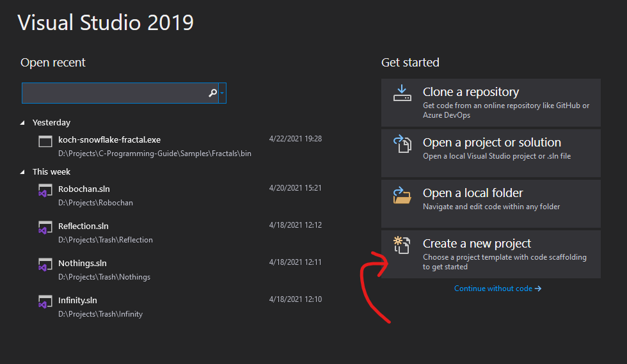Click the 4/22/2021 19:28 timestamp

[x=296, y=139]
